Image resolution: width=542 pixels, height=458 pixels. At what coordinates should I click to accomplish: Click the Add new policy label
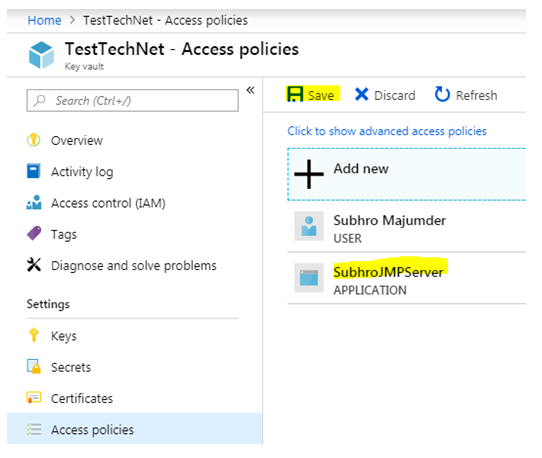[361, 168]
